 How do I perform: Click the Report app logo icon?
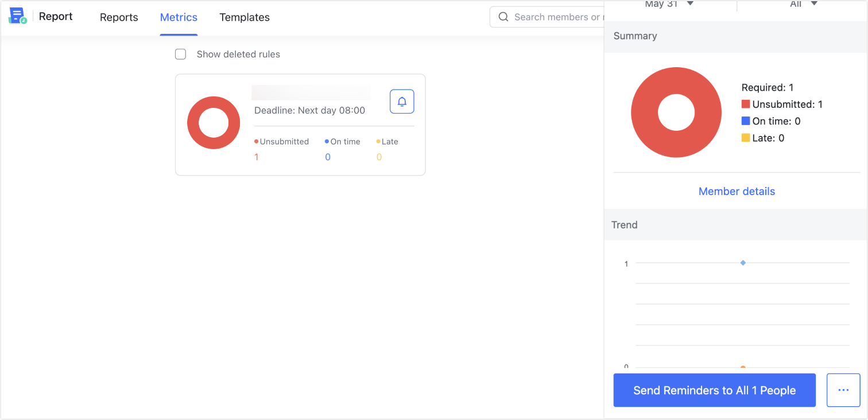(x=17, y=16)
